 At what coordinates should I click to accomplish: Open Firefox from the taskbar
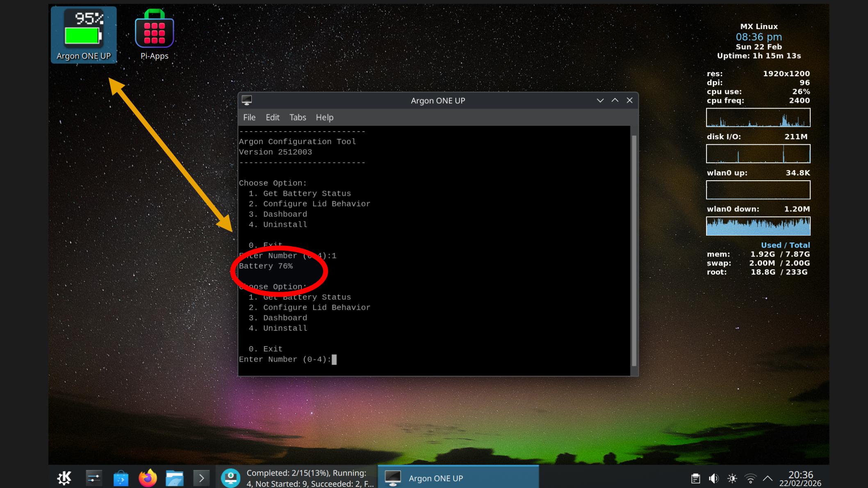point(148,478)
